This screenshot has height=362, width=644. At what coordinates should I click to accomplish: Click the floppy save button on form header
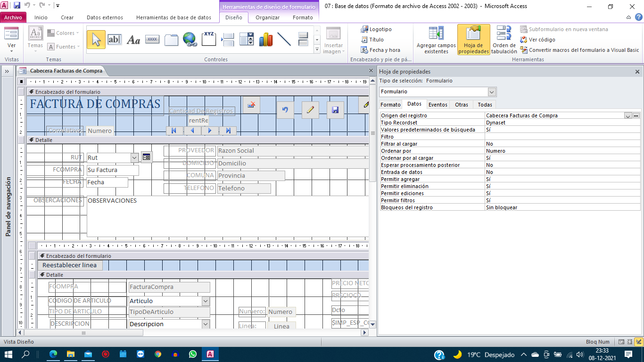335,110
